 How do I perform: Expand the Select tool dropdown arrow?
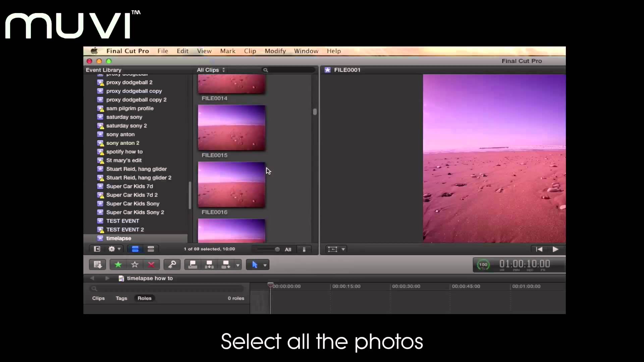pos(265,265)
